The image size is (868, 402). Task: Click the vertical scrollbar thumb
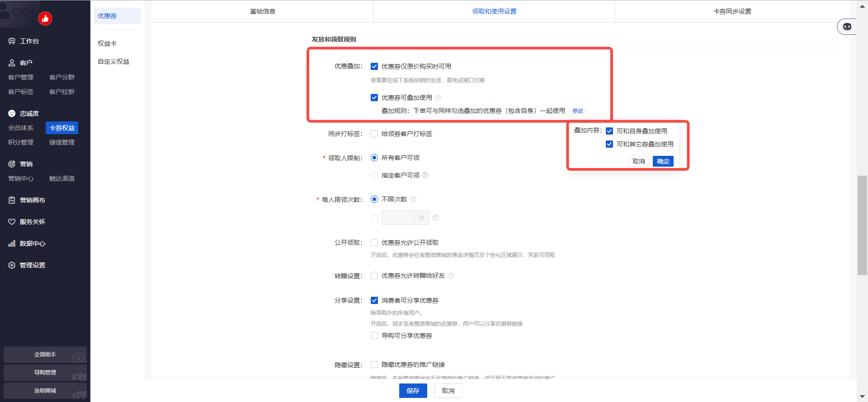click(862, 225)
